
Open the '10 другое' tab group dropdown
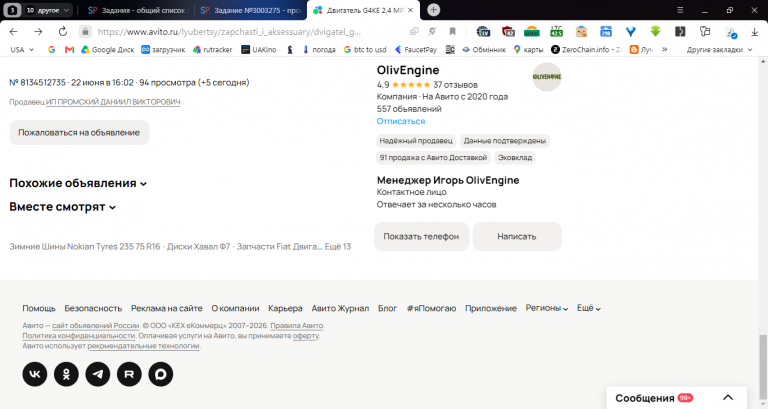(x=48, y=10)
